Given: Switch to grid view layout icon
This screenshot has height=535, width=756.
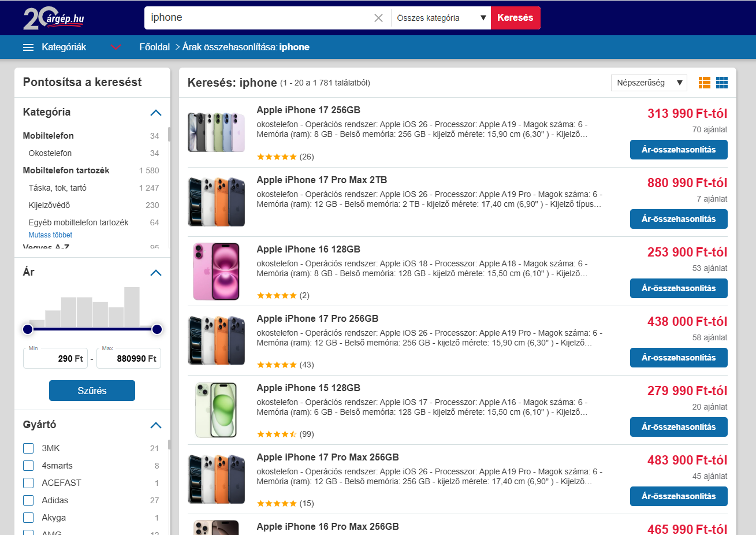Looking at the screenshot, I should [x=722, y=83].
